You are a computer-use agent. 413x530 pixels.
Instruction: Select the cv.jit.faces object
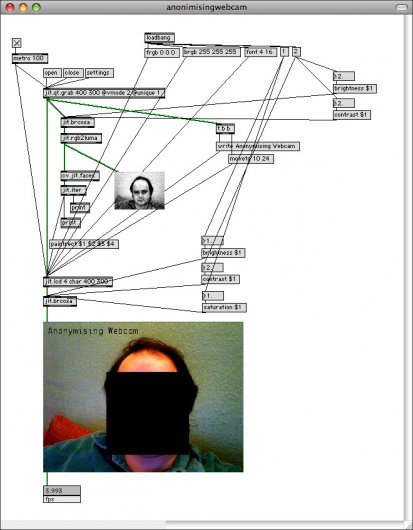coord(80,176)
